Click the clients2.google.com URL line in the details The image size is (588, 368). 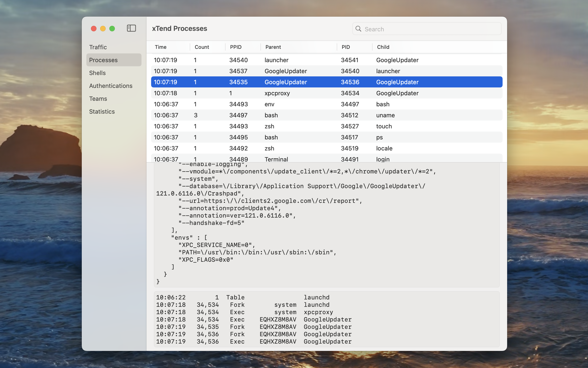[x=270, y=201]
